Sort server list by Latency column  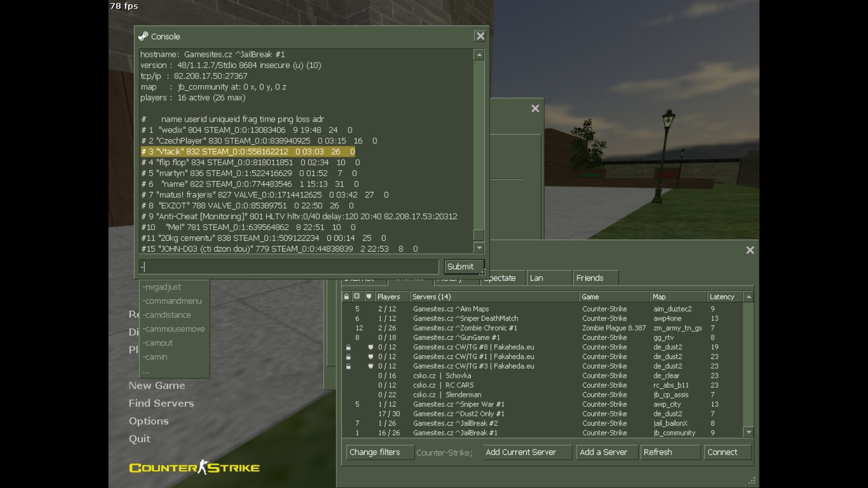coord(725,297)
